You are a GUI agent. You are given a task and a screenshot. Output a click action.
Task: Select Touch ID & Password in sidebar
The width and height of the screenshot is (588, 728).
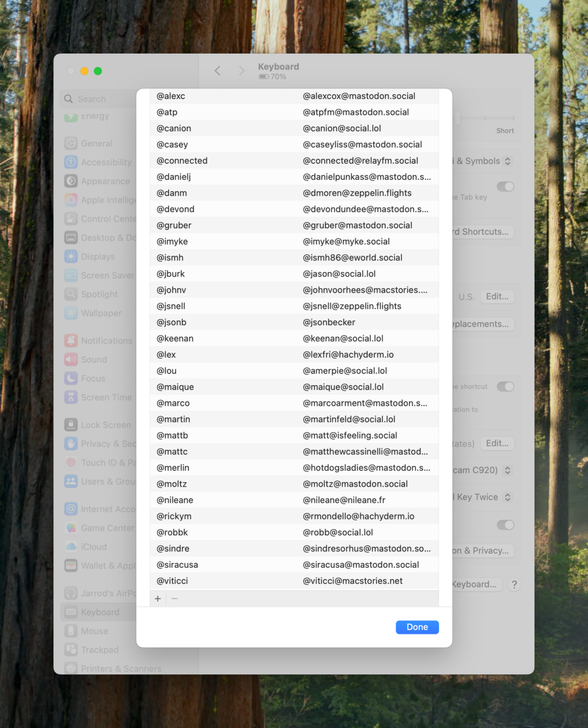(99, 462)
